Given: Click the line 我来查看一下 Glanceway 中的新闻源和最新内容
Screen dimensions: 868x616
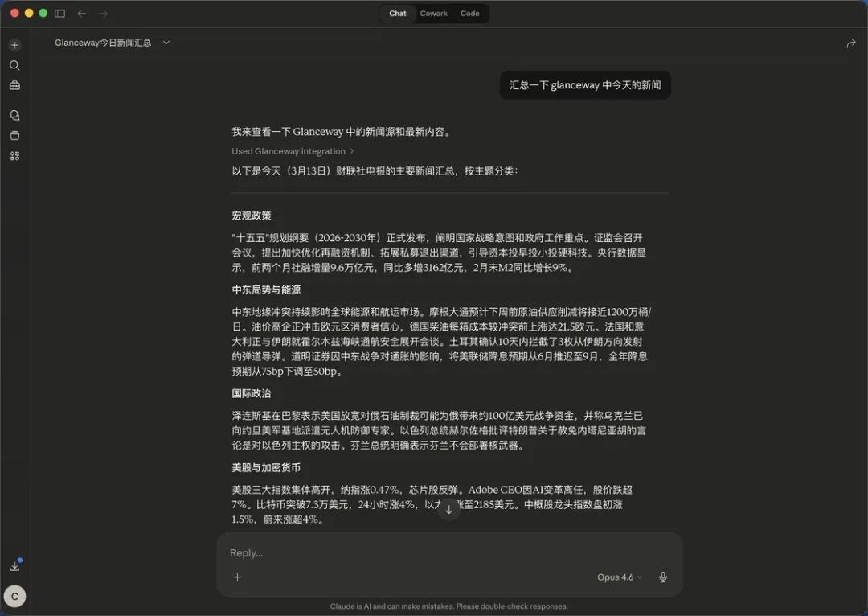Looking at the screenshot, I should point(341,132).
